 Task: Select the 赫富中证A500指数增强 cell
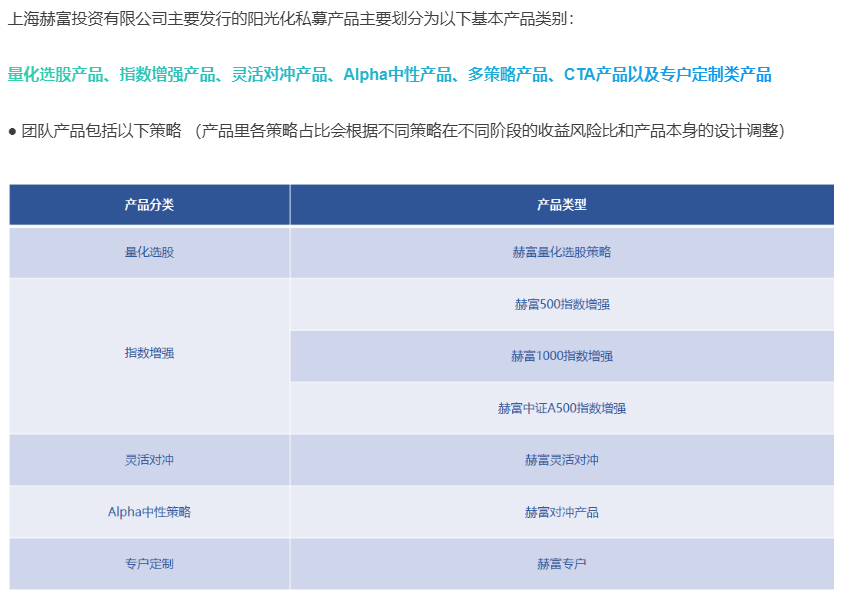tap(561, 408)
